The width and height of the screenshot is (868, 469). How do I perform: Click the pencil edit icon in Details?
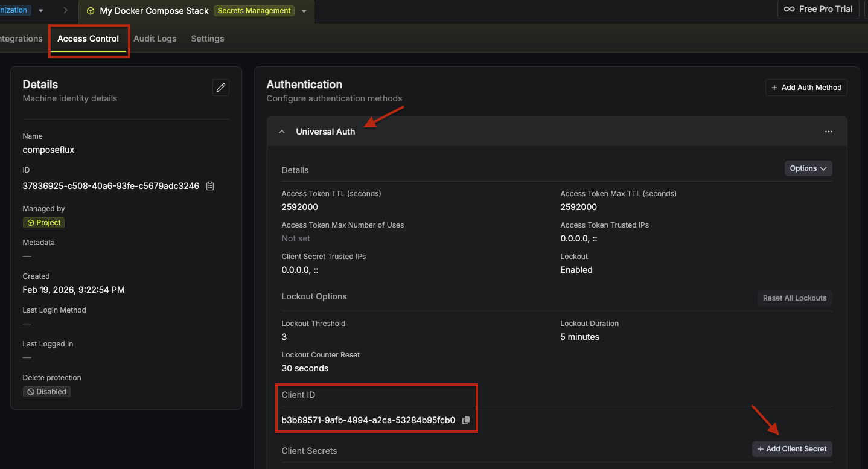(x=221, y=88)
